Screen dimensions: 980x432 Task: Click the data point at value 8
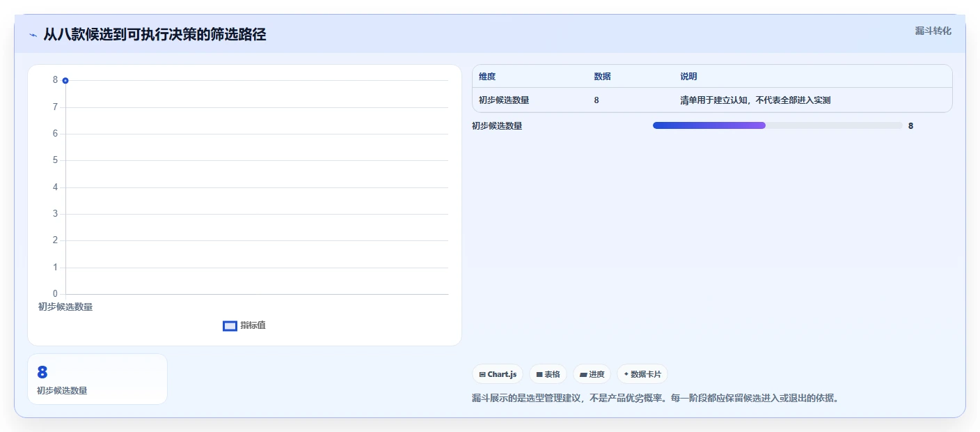pos(65,81)
